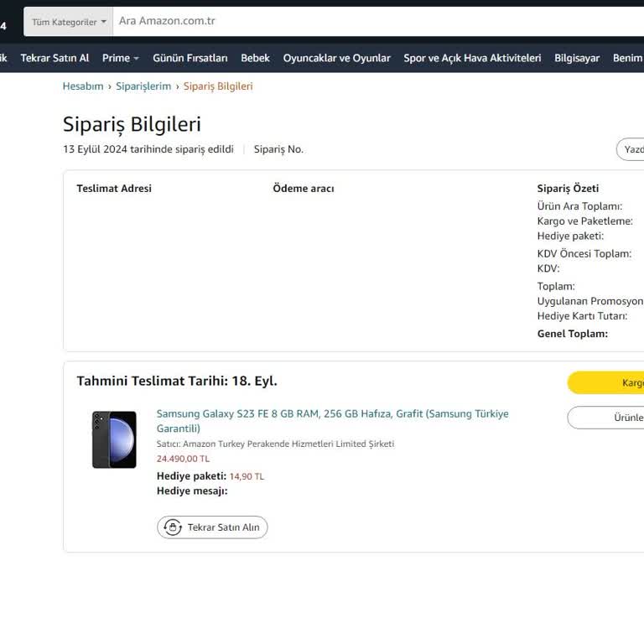Follow the Hesabım breadcrumb link
This screenshot has width=644, height=644.
point(83,86)
